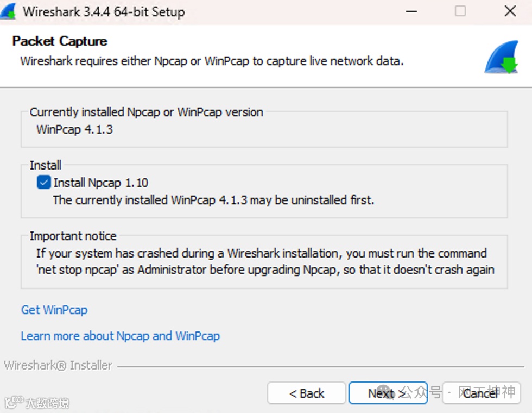Viewport: 532px width, 413px height.
Task: Cancel the Wireshark setup
Action: (x=482, y=393)
